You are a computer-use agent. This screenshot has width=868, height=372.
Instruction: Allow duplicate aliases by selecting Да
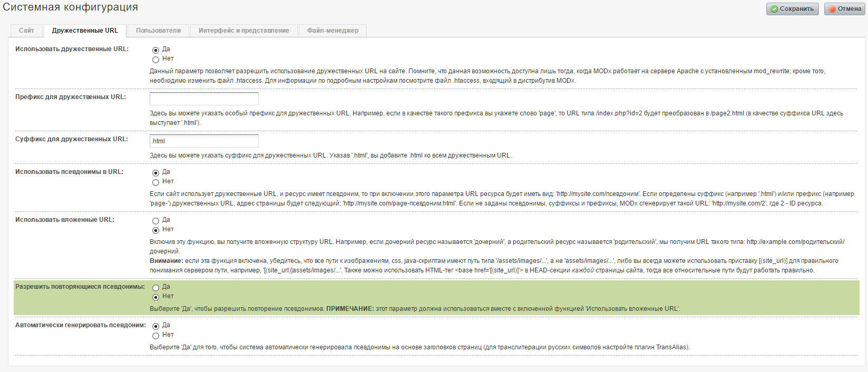pyautogui.click(x=155, y=288)
